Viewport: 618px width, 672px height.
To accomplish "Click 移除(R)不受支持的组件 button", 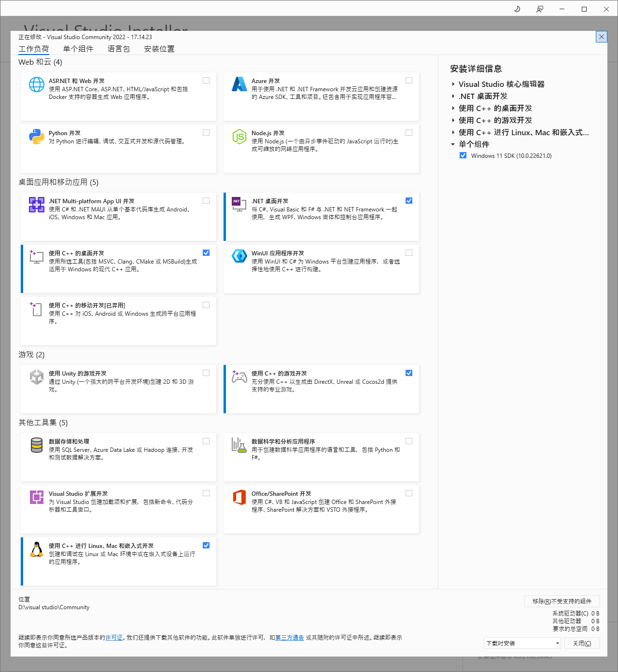I will tap(562, 601).
